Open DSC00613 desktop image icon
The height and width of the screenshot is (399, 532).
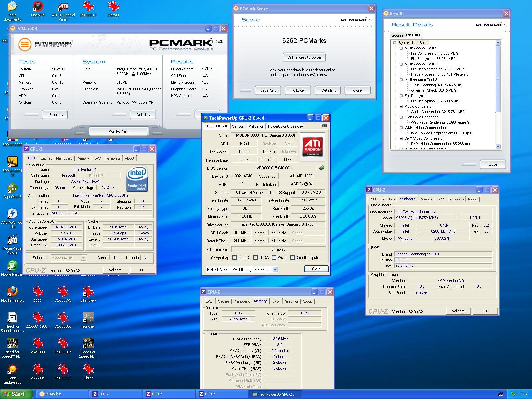coord(88,9)
